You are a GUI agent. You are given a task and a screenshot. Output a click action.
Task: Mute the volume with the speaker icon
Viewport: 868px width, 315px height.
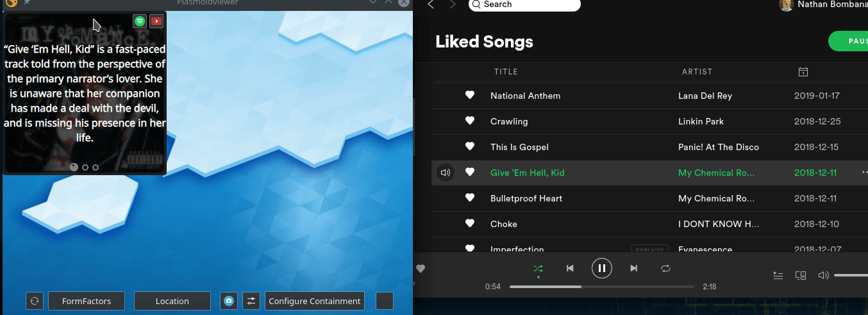[x=823, y=275]
